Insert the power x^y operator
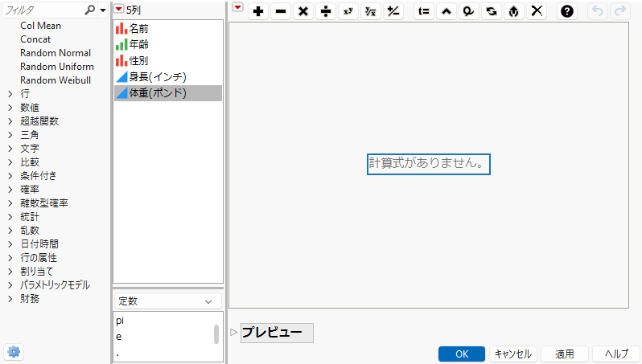642x364 pixels. click(348, 11)
